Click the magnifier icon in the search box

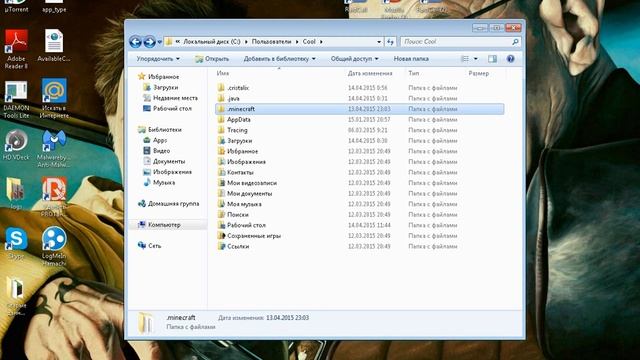515,42
